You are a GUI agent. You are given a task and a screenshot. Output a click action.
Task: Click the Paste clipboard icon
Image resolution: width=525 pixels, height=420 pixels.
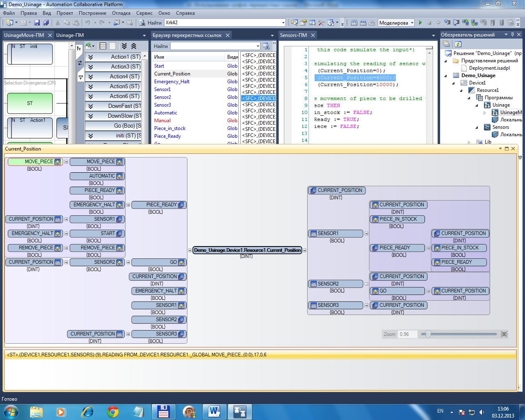pyautogui.click(x=75, y=23)
